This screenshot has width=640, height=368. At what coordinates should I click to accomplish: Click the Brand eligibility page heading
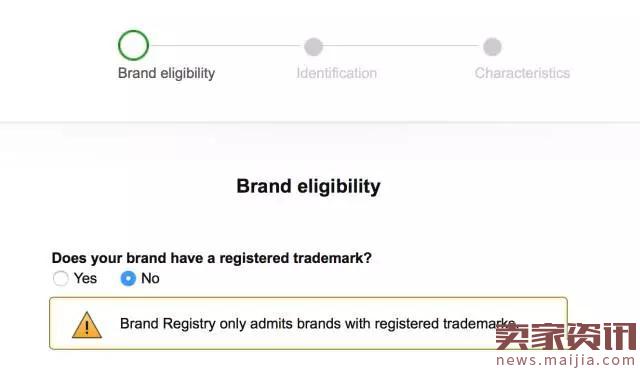coord(309,187)
